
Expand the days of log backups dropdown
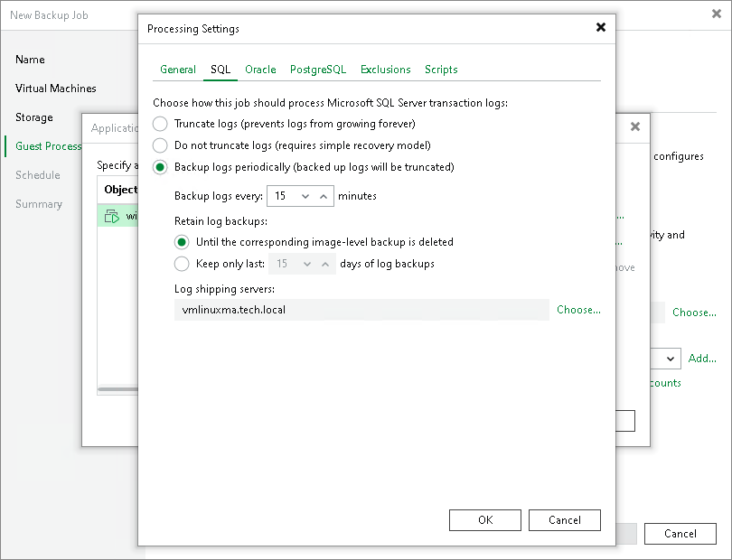307,263
